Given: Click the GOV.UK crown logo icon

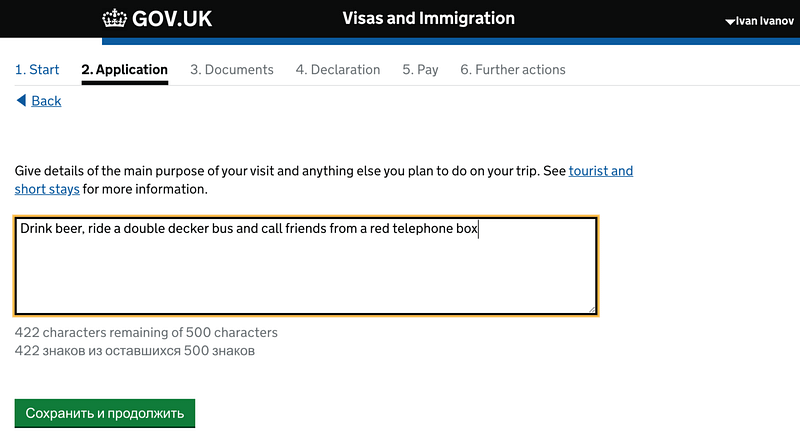Looking at the screenshot, I should (x=116, y=19).
